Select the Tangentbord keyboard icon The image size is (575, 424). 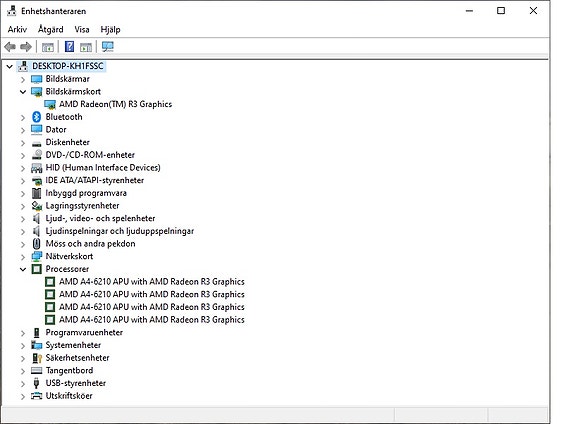tap(37, 371)
